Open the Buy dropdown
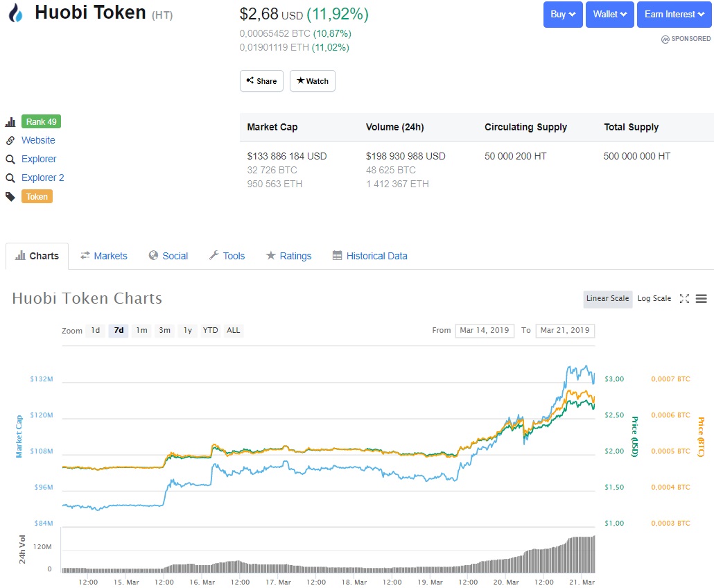 [563, 15]
